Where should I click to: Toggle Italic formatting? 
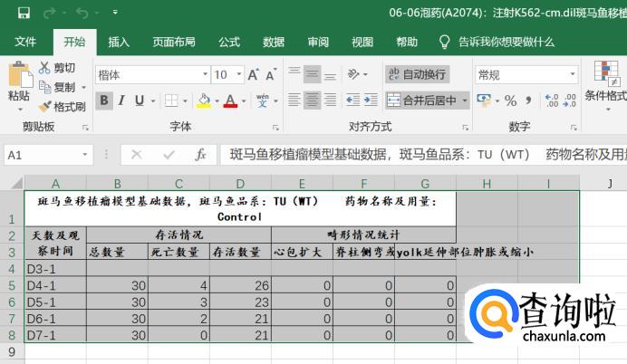121,100
